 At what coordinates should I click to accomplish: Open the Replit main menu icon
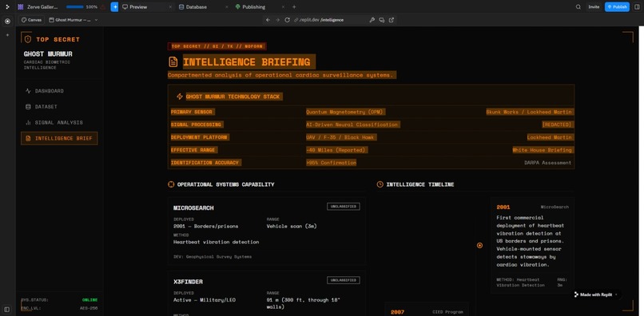click(x=7, y=7)
